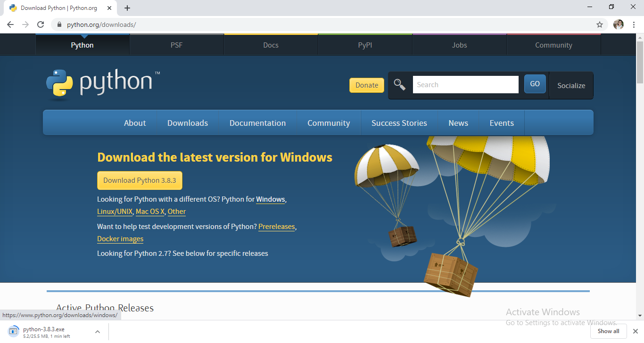644x343 pixels.
Task: Click the python-3.8.3.exe filename in downloads bar
Action: 44,329
